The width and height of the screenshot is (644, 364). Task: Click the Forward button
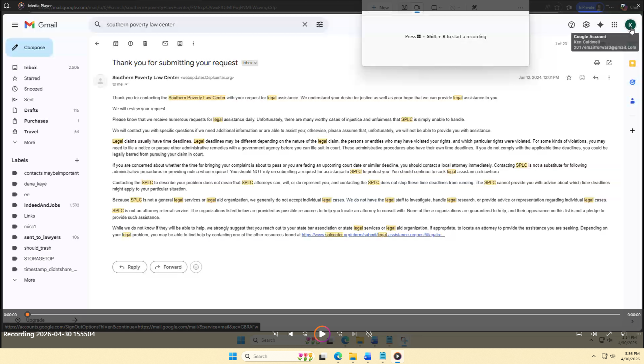[168, 267]
